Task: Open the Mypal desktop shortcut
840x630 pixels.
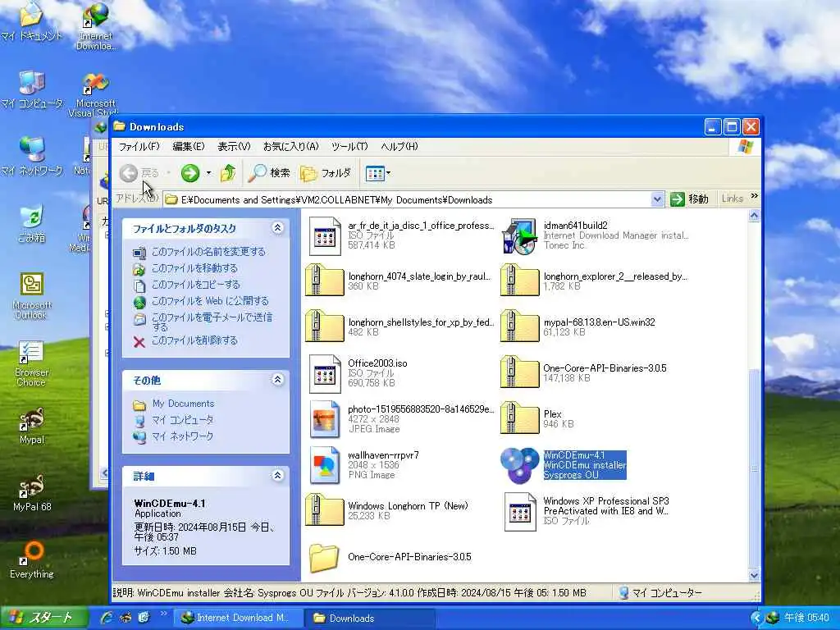Action: click(x=31, y=427)
